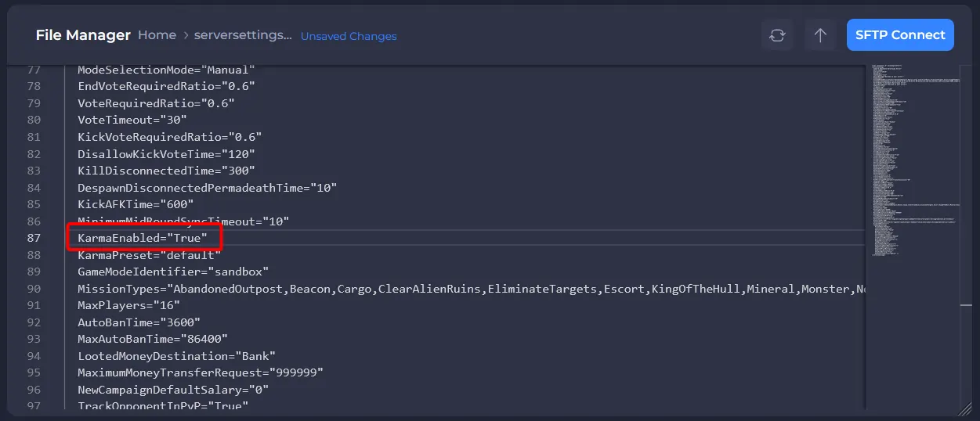Click the upload arrow icon
The height and width of the screenshot is (421, 980).
click(820, 35)
